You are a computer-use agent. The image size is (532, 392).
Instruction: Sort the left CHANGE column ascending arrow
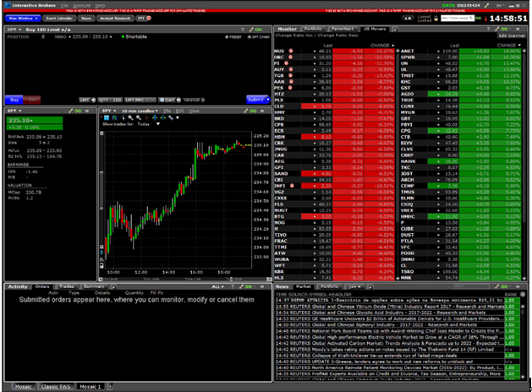(393, 46)
